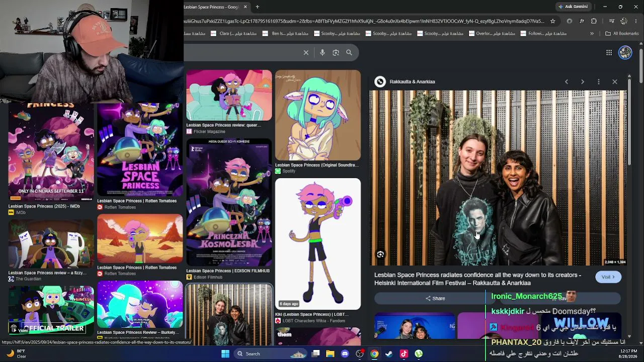Image resolution: width=644 pixels, height=362 pixels.
Task: Clear the Google search box text
Action: click(x=306, y=52)
